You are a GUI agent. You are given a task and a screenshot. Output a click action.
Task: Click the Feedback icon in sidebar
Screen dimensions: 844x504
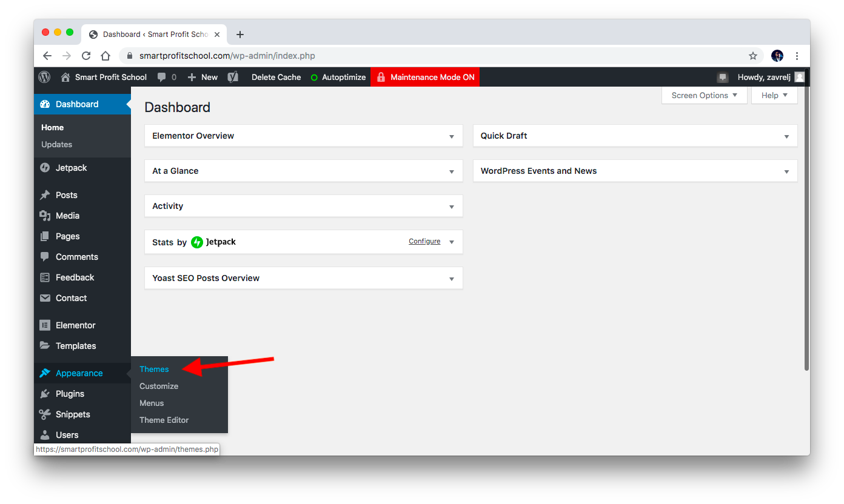tap(45, 277)
